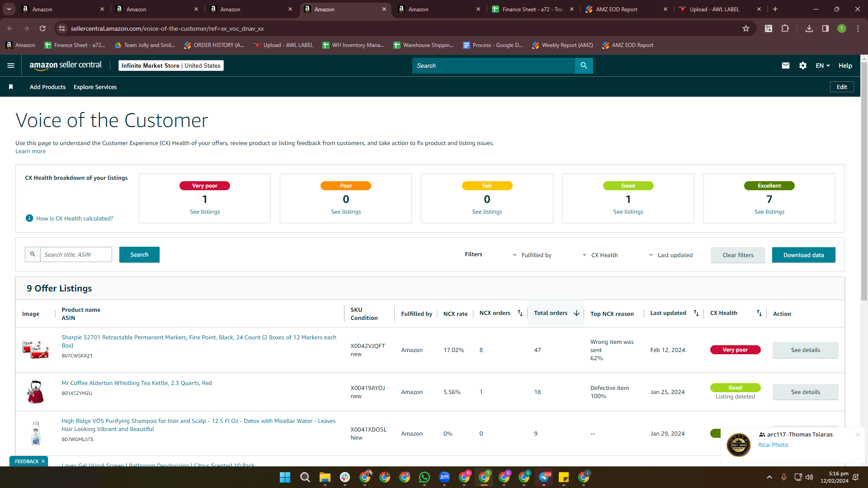Open the Learn more link
Screen dimensions: 868x488
pyautogui.click(x=30, y=151)
